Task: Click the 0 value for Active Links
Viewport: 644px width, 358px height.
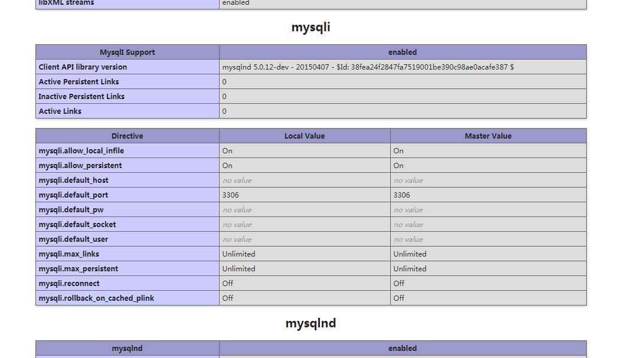Action: (224, 111)
